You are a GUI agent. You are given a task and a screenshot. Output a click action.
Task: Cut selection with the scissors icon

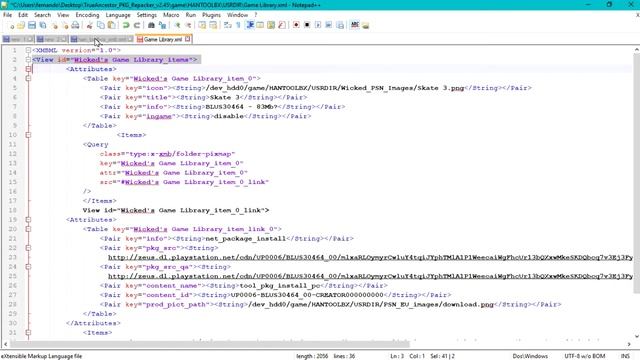[90, 25]
